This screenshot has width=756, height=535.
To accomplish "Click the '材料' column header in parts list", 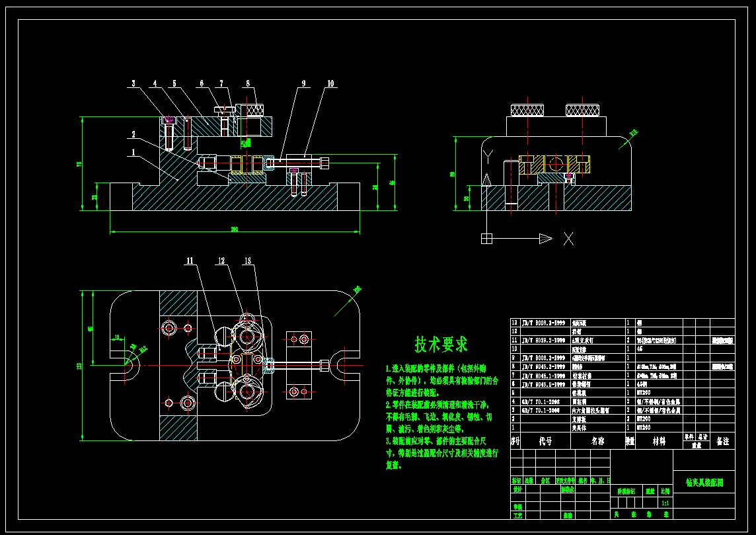I will pos(659,441).
